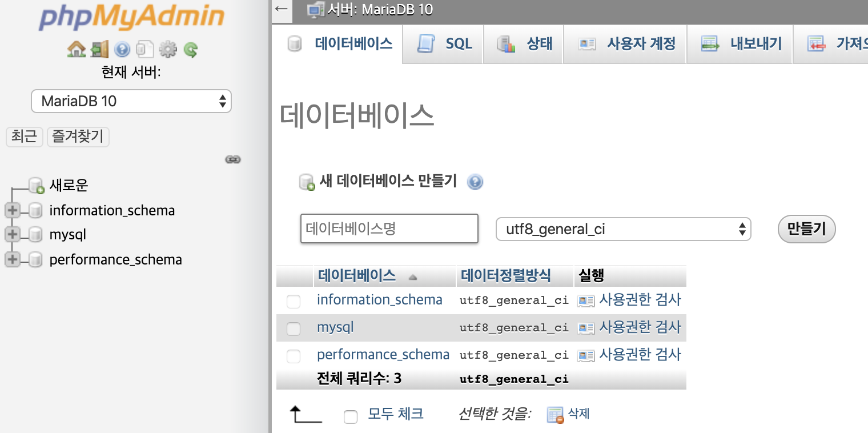The width and height of the screenshot is (868, 433).
Task: Open mysql link in database table
Action: click(336, 327)
